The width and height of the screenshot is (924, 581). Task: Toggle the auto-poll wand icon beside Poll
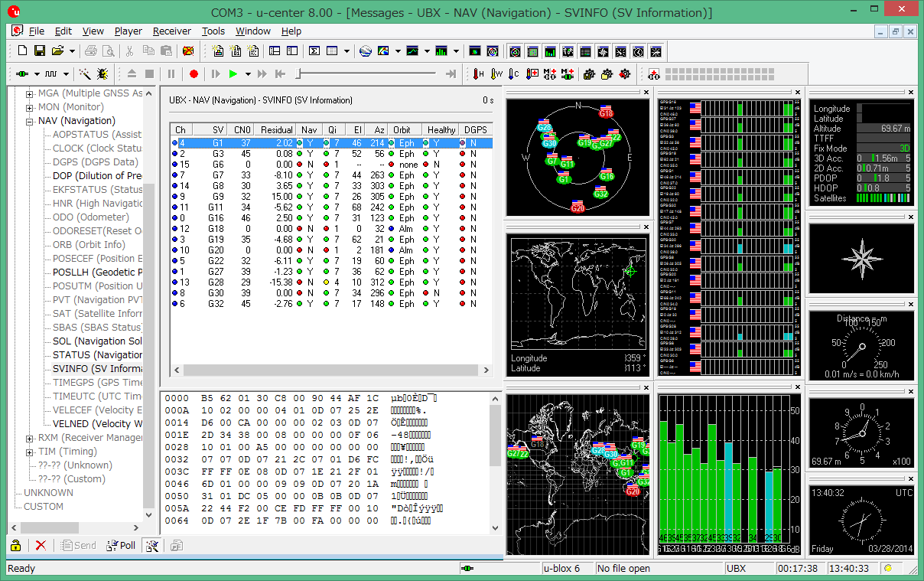[151, 545]
